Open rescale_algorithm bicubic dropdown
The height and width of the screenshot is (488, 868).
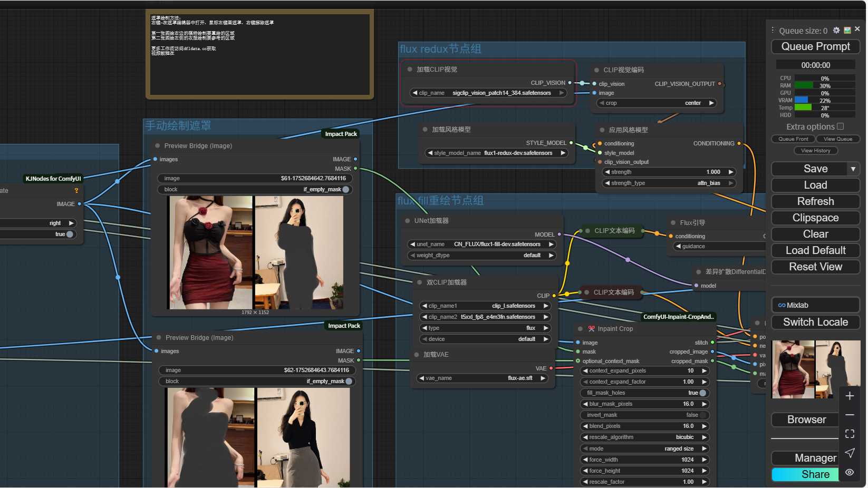(x=644, y=437)
